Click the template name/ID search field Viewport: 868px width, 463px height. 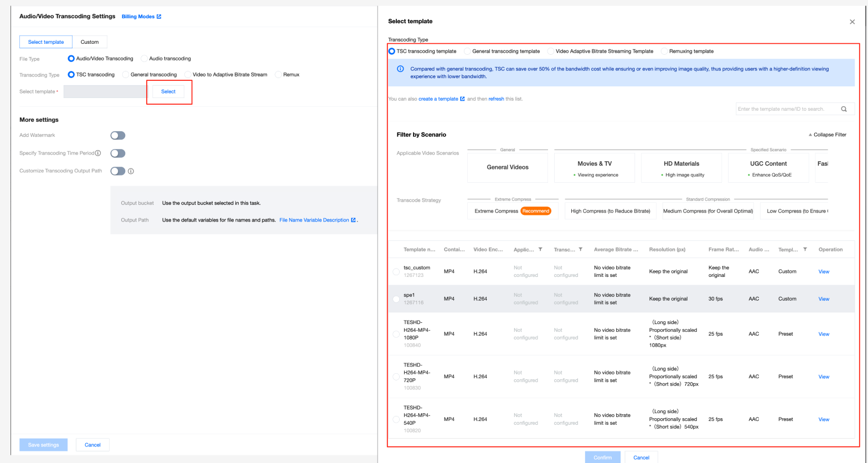[x=786, y=109]
